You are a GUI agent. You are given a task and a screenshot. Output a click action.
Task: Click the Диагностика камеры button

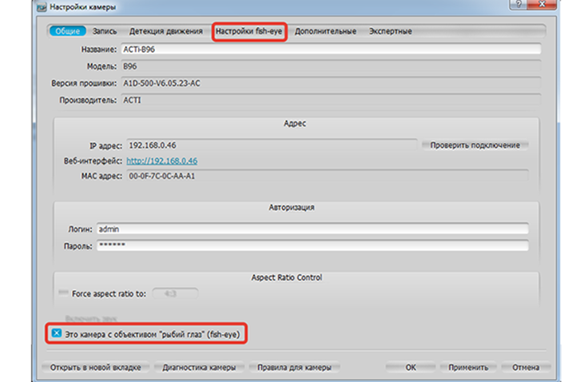[x=199, y=368]
